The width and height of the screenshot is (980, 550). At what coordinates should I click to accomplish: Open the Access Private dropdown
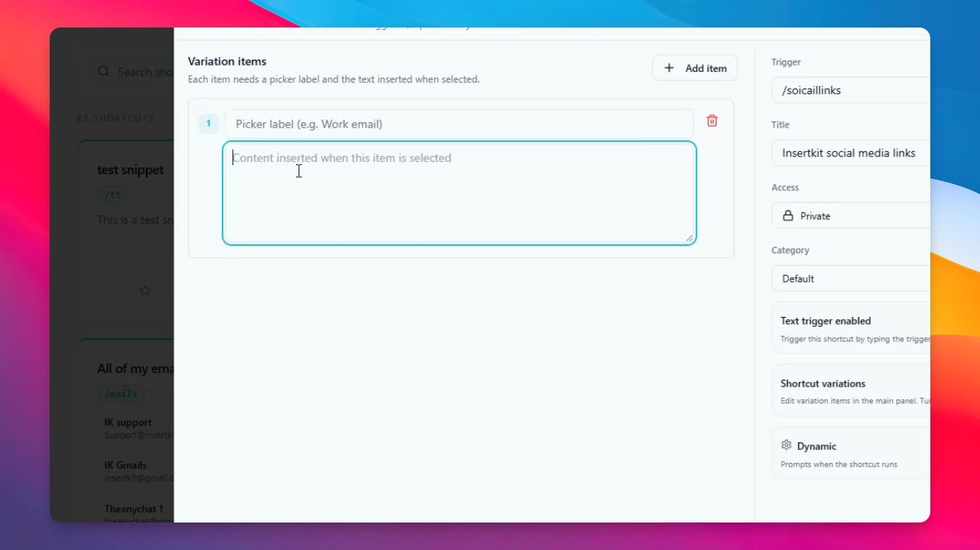tap(851, 216)
